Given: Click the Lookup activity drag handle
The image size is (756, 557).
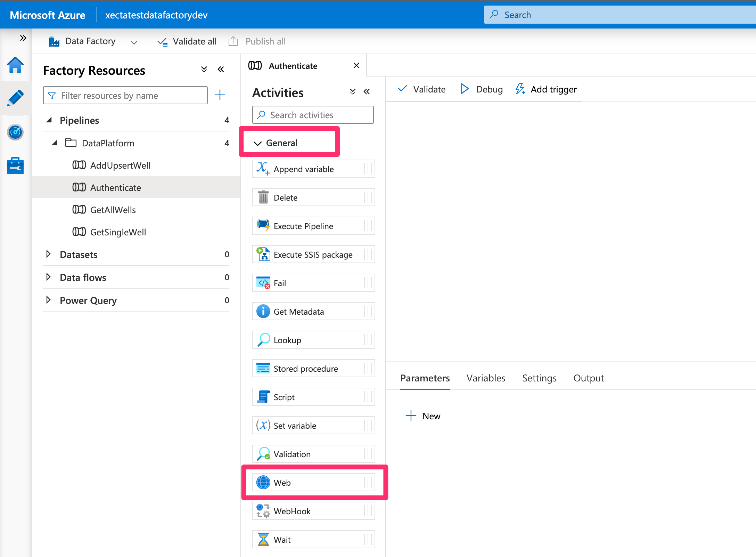Looking at the screenshot, I should click(368, 340).
